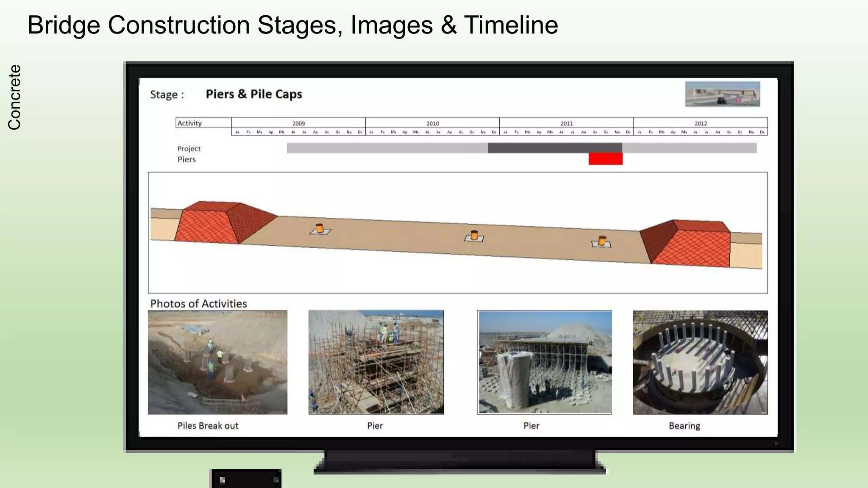
Task: Click the 2012 year header in timeline
Action: coord(700,123)
